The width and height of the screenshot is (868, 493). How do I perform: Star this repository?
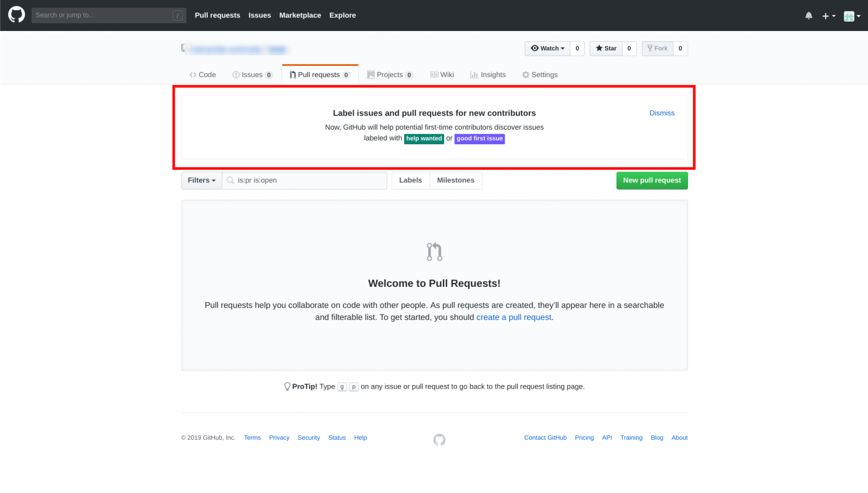coord(606,48)
